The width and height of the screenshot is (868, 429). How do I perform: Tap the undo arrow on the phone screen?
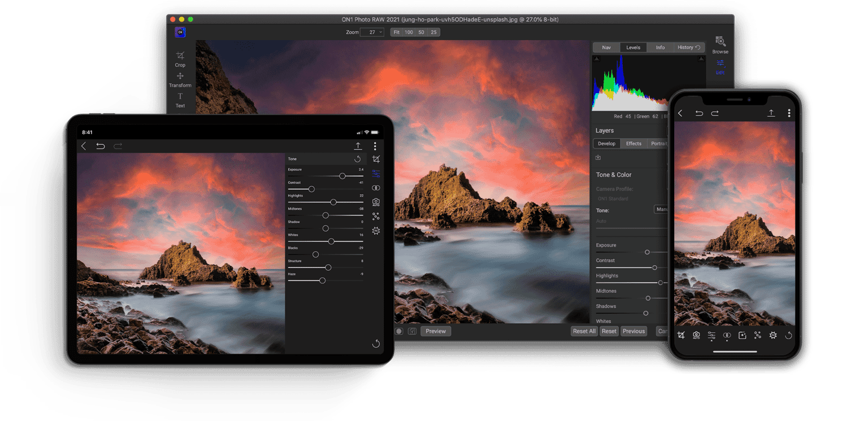pos(698,113)
